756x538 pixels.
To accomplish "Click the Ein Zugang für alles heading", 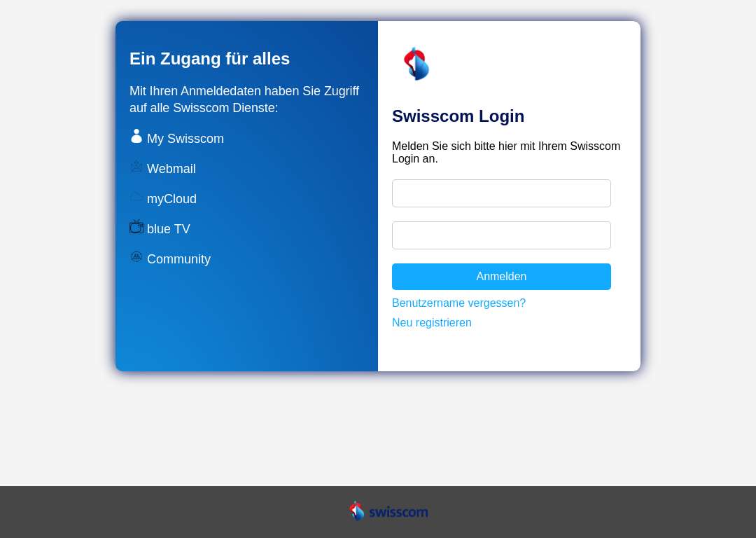I will [x=210, y=59].
